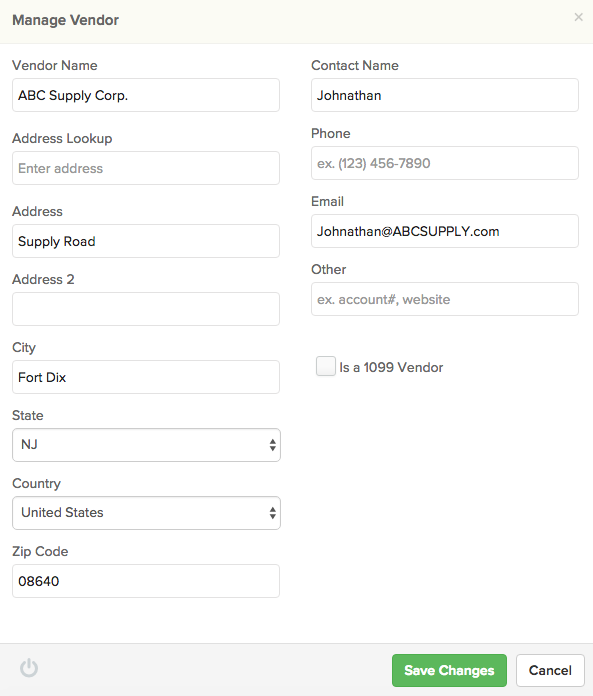This screenshot has height=696, width=593.
Task: Click the Other field for account or website
Action: tap(445, 299)
